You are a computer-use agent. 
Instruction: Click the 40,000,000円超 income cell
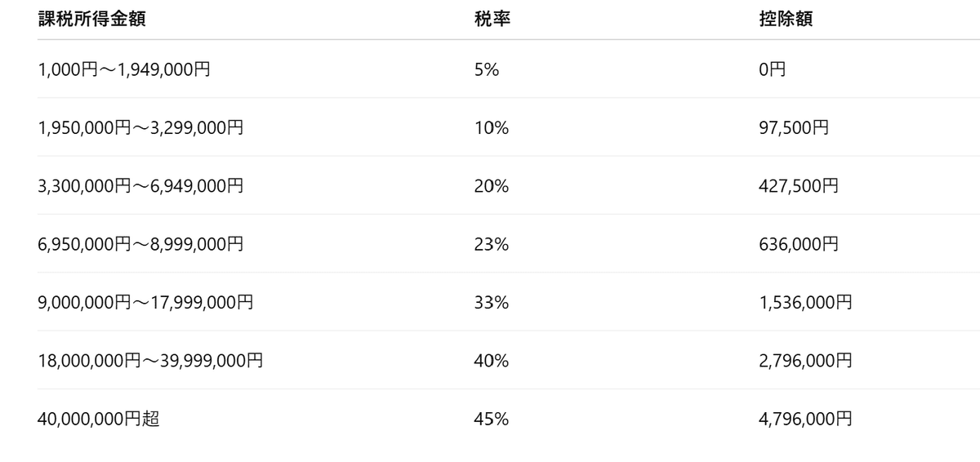(98, 420)
